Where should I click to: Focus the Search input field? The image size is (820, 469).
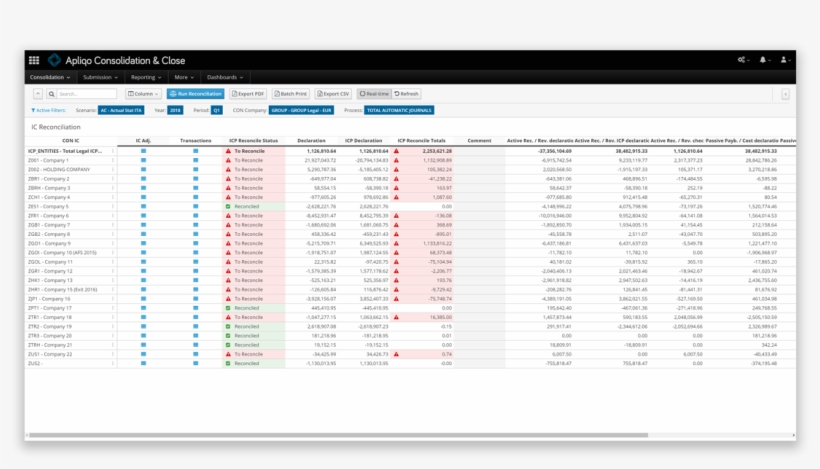pos(86,94)
